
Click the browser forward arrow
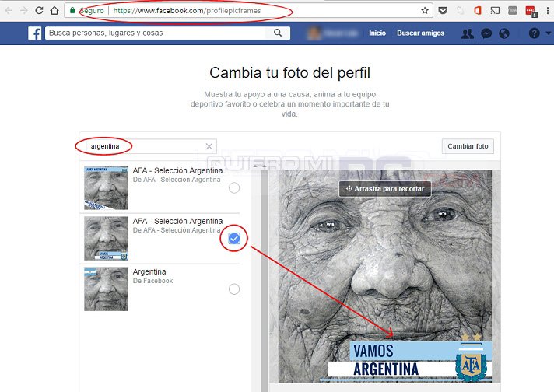24,11
